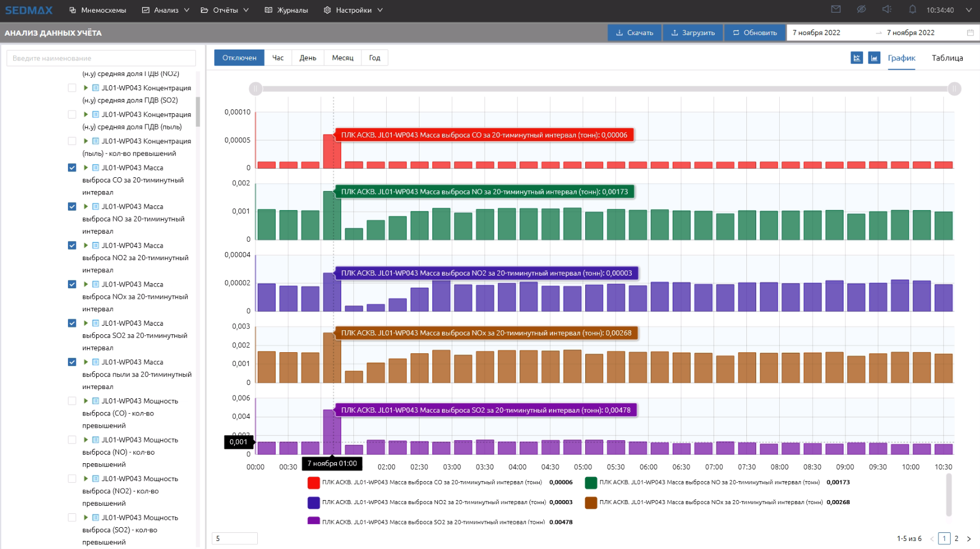The image size is (980, 549).
Task: Click the speaker sound icon
Action: coord(887,9)
